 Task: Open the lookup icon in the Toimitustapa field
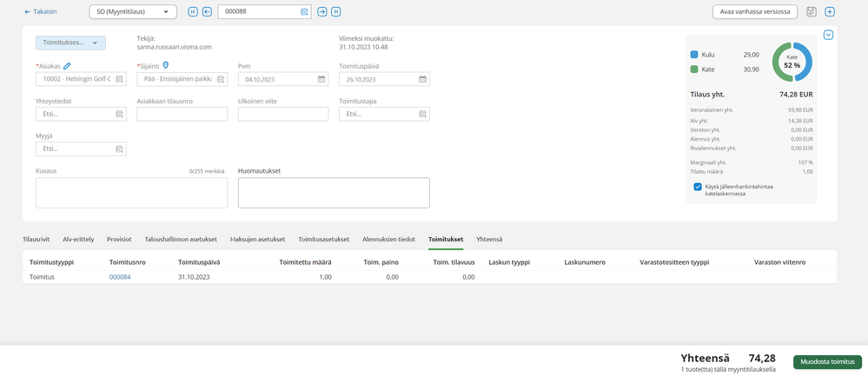pos(423,114)
